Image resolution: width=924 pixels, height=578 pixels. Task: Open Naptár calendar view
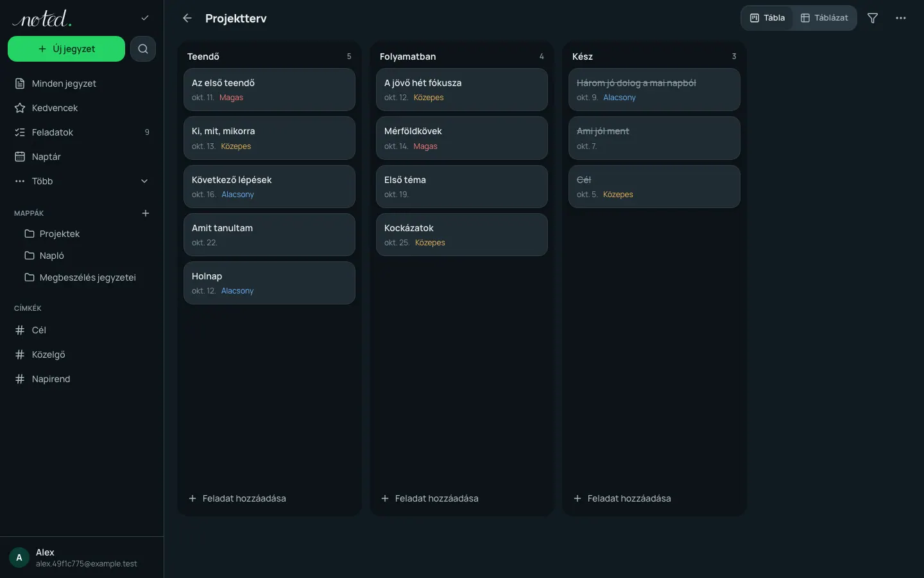82,157
